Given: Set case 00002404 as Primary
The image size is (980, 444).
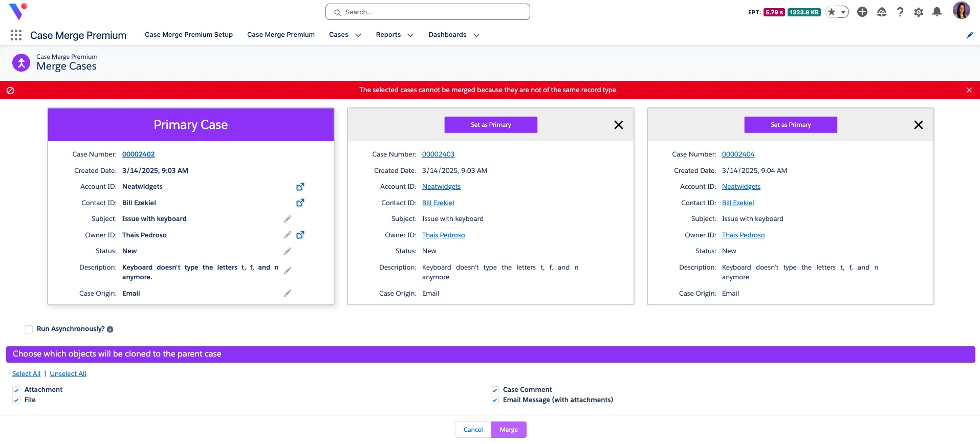Looking at the screenshot, I should point(791,125).
